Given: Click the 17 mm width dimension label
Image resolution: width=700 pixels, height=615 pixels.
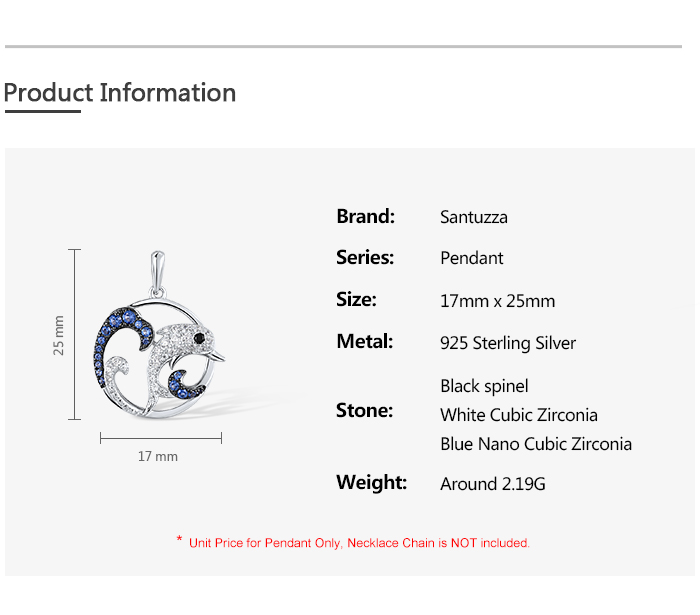Looking at the screenshot, I should pos(158,456).
